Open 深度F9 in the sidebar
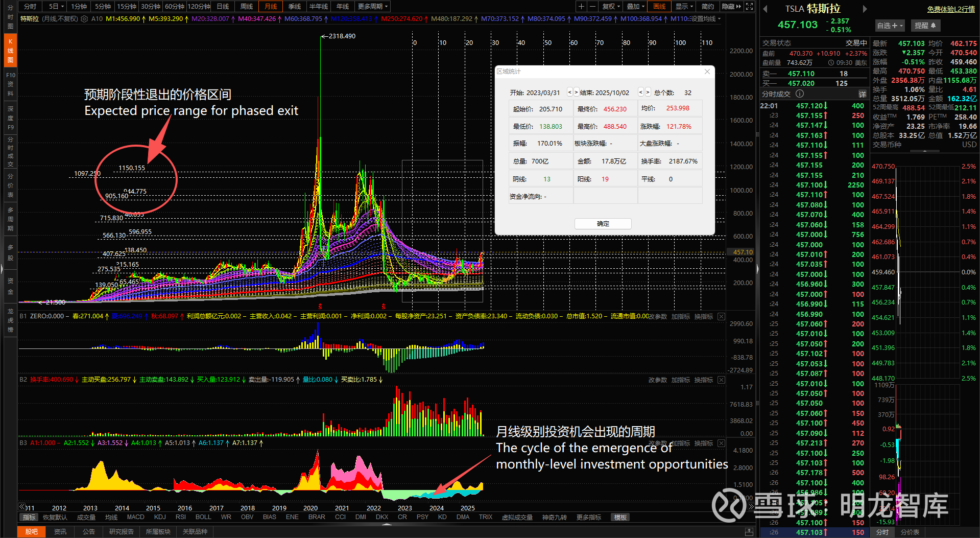The width and height of the screenshot is (980, 538). click(x=10, y=118)
